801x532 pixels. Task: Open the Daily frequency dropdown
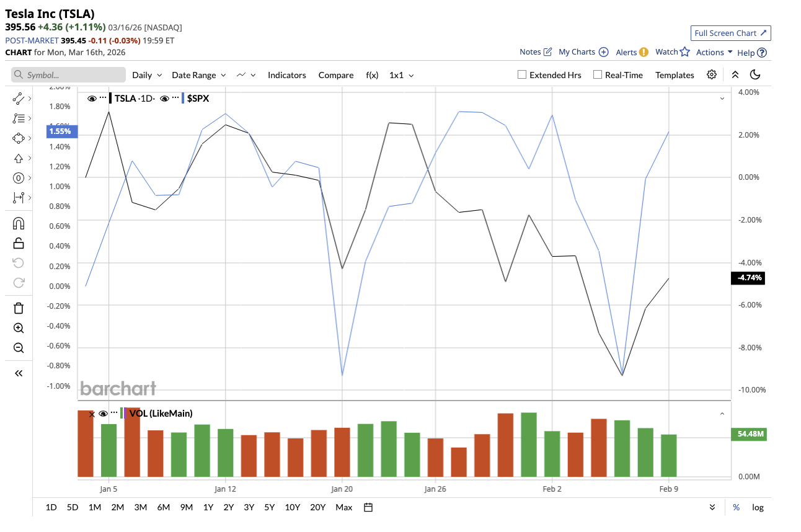click(x=147, y=75)
